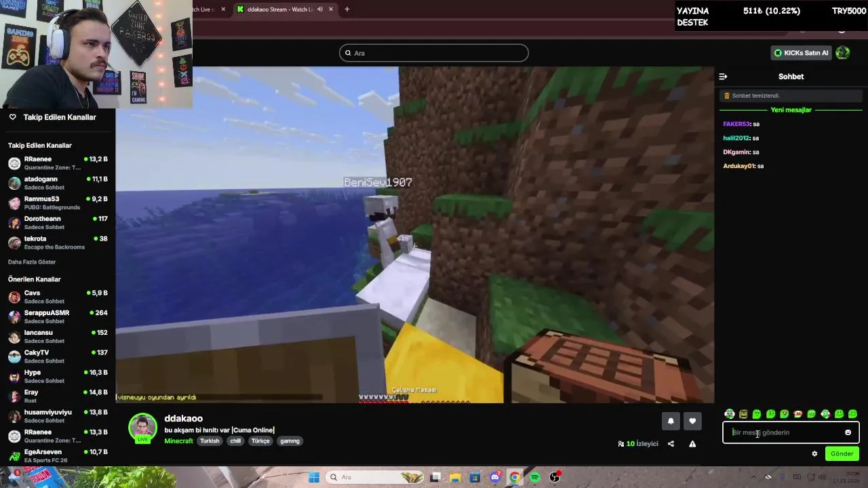Open chat settings gear icon
The height and width of the screenshot is (488, 868).
pos(814,454)
